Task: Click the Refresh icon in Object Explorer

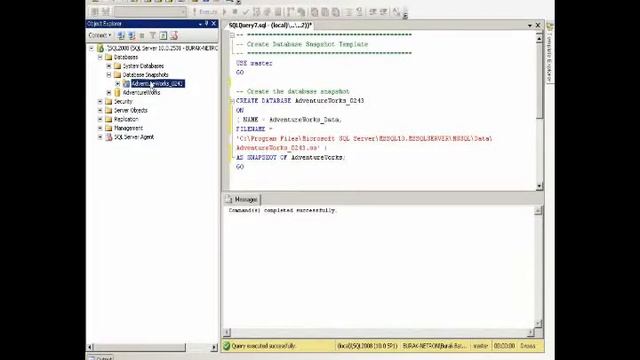Action: [163, 36]
